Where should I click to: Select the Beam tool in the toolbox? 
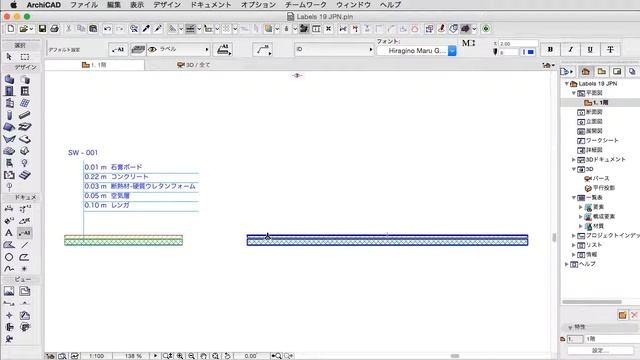click(24, 115)
